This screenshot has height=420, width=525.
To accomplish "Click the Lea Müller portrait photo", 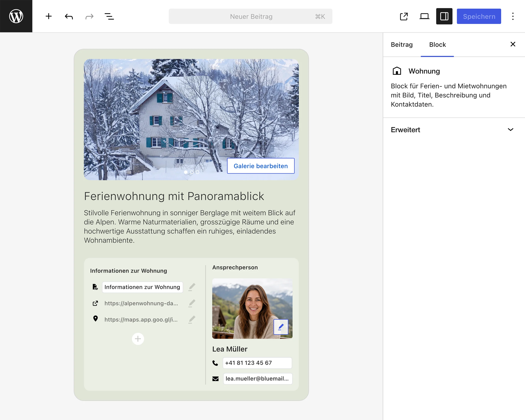I will [252, 308].
